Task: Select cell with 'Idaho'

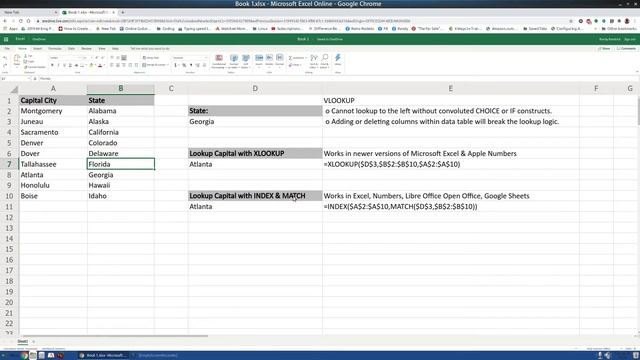Action: pyautogui.click(x=121, y=196)
